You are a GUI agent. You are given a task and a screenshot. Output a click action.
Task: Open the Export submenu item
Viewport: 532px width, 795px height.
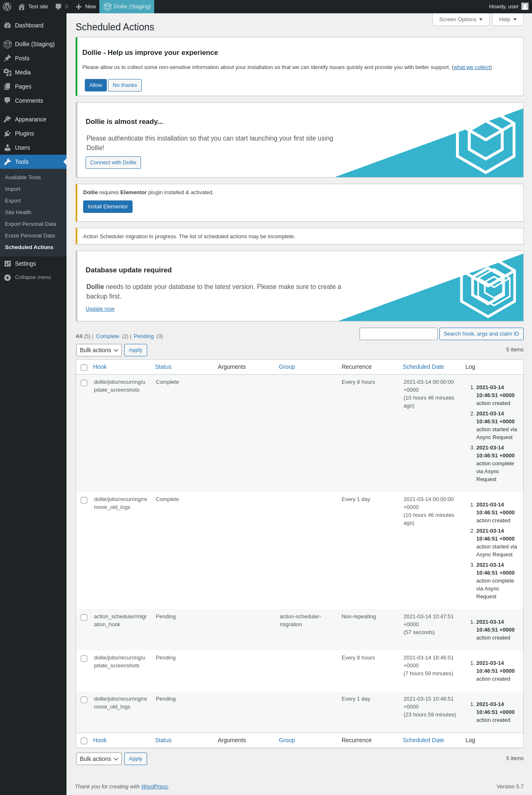point(13,201)
